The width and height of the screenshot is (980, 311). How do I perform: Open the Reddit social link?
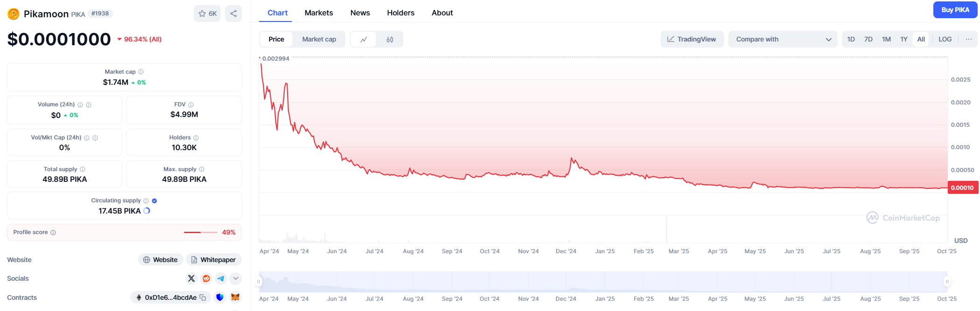point(206,278)
